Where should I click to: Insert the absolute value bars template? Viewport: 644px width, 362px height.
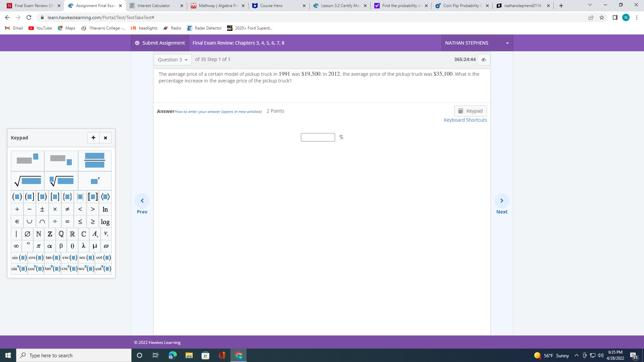point(80,197)
